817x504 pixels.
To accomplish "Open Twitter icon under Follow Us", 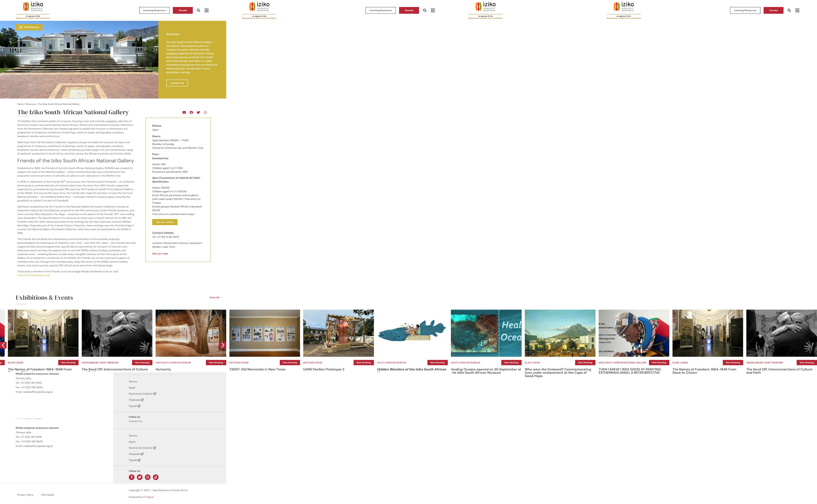I will coord(140,477).
